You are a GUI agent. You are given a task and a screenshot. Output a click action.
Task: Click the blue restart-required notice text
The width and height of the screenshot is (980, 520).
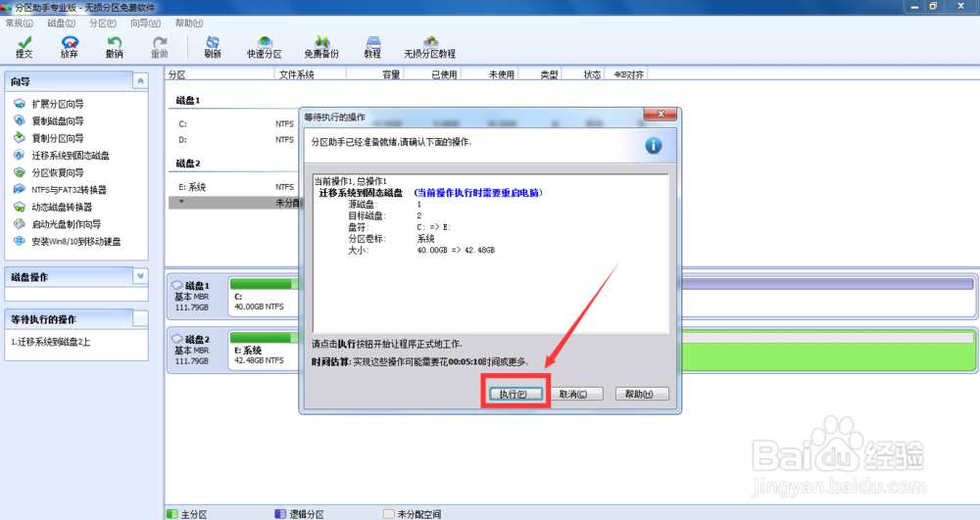[478, 193]
